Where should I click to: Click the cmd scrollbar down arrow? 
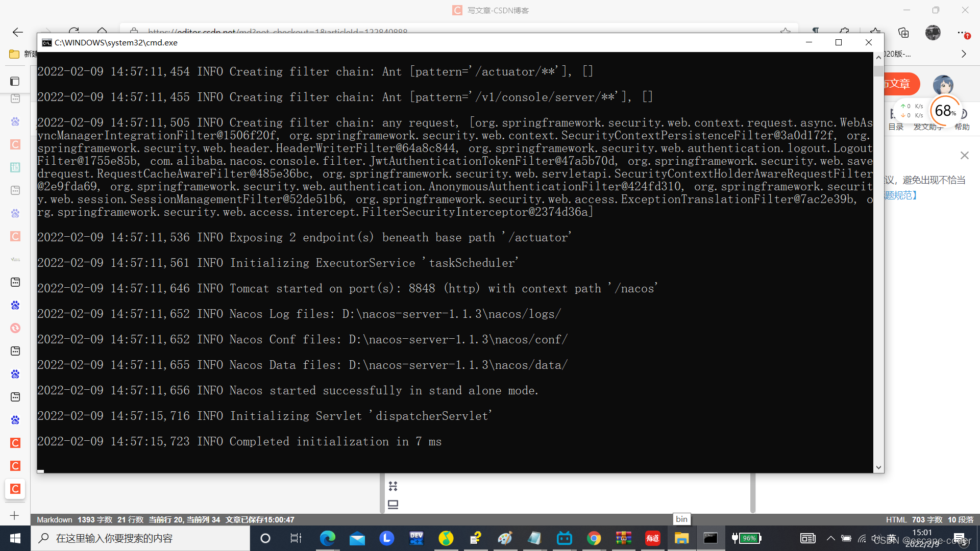(x=878, y=467)
